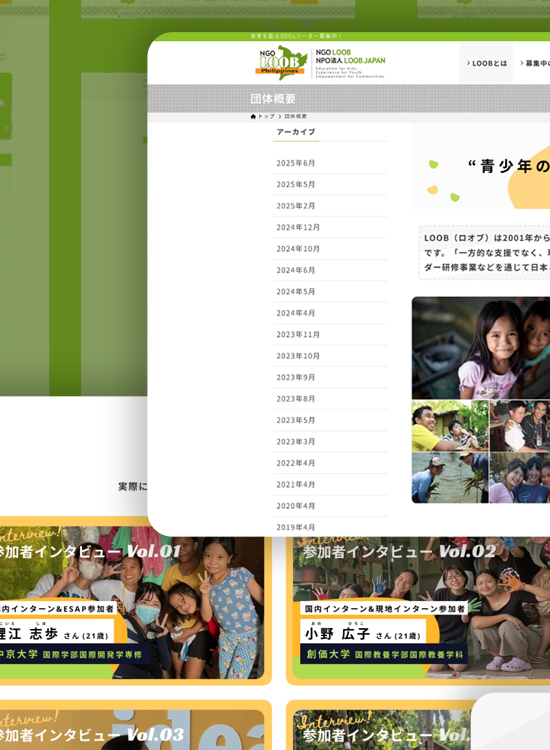Open the 2024年4月 archive
Image resolution: width=550 pixels, height=750 pixels.
point(296,313)
